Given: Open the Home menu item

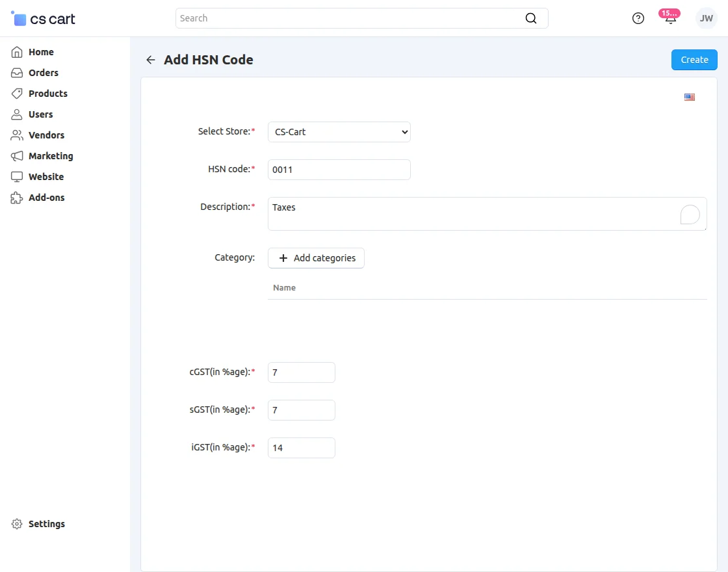Looking at the screenshot, I should click(x=41, y=52).
